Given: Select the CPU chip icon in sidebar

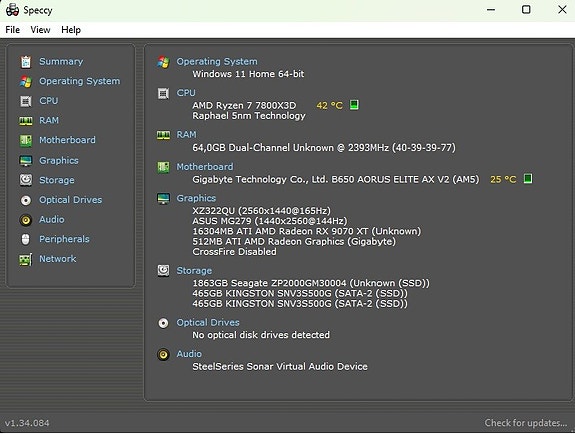Looking at the screenshot, I should (26, 101).
